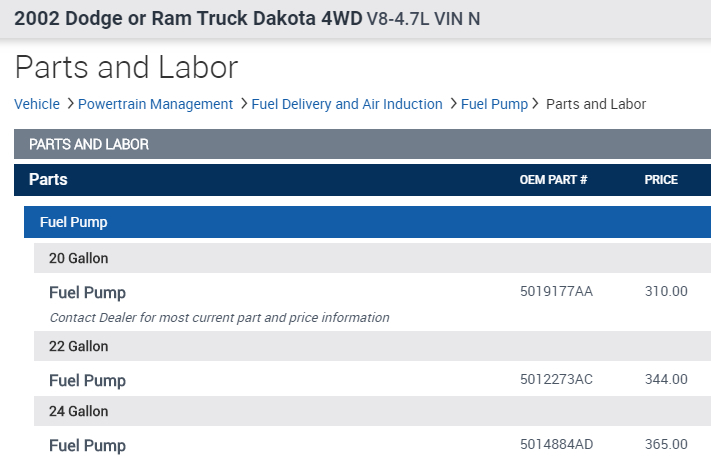Click part number 5012273AC
Screen dimensions: 711x460
pos(556,379)
